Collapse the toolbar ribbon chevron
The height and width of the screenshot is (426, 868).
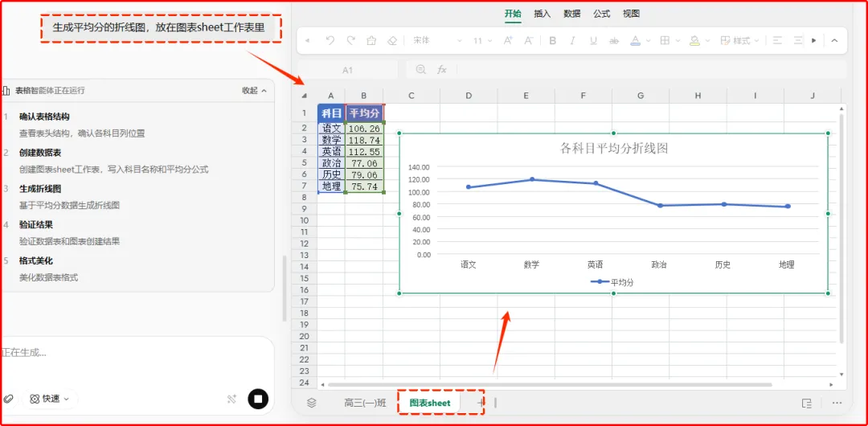pyautogui.click(x=835, y=40)
